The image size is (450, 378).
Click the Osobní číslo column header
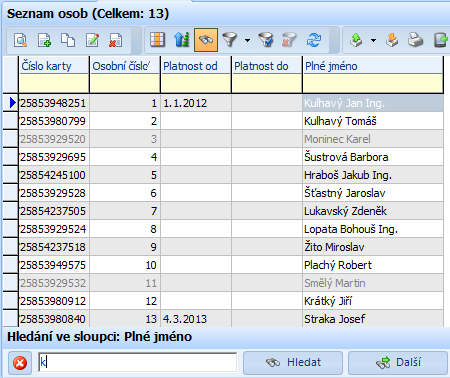click(125, 66)
